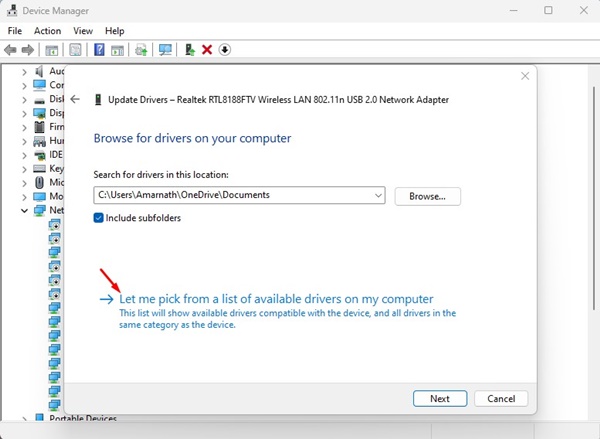Select the Mice mouse icon in the tree
The width and height of the screenshot is (600, 439).
39,183
